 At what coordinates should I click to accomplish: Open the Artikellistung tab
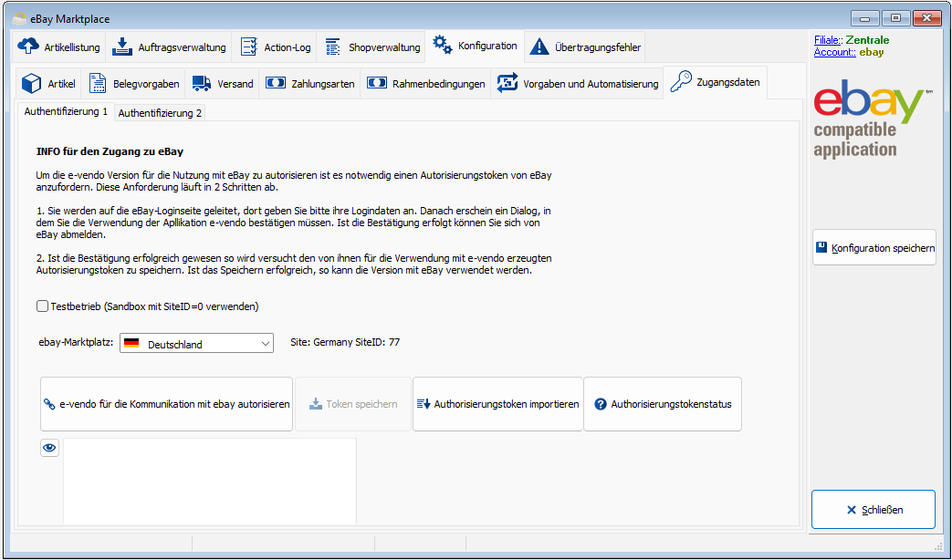pos(59,47)
